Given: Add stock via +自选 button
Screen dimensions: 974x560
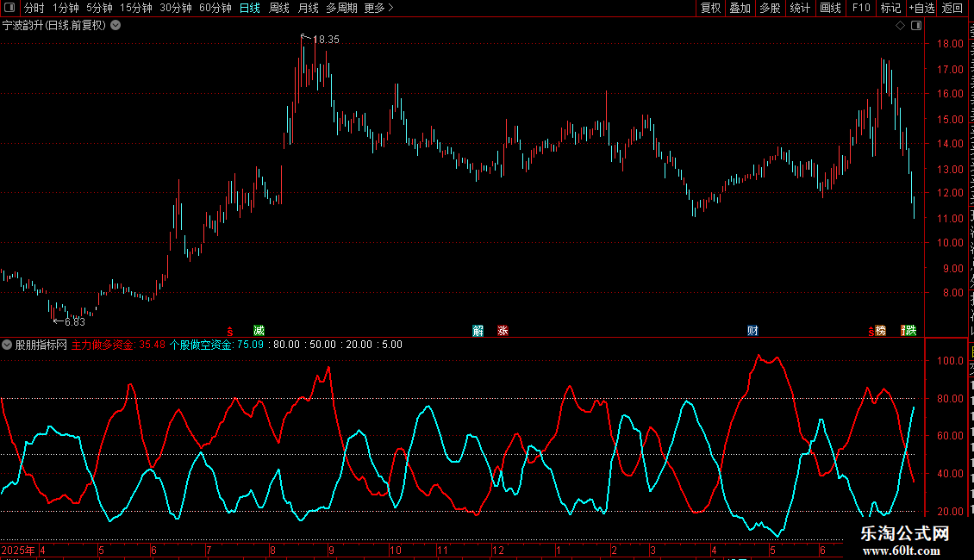Looking at the screenshot, I should click(x=921, y=8).
